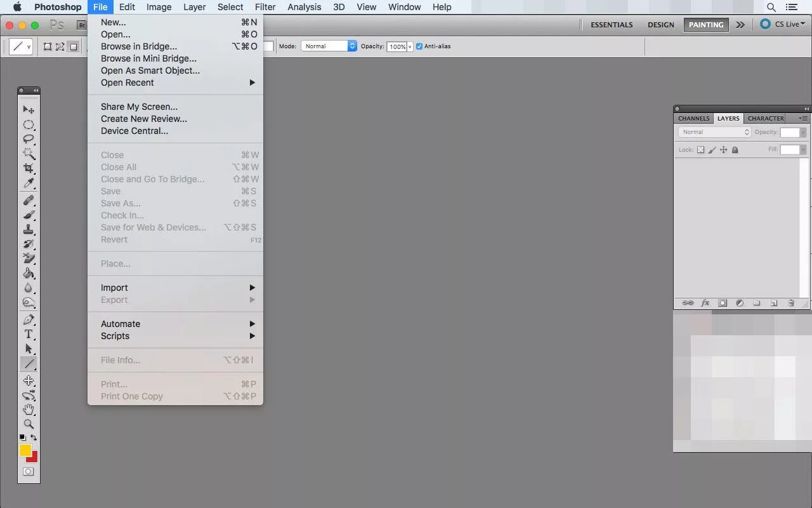The width and height of the screenshot is (812, 508).
Task: Enable Fill Pixels mode in options bar
Action: [x=74, y=46]
